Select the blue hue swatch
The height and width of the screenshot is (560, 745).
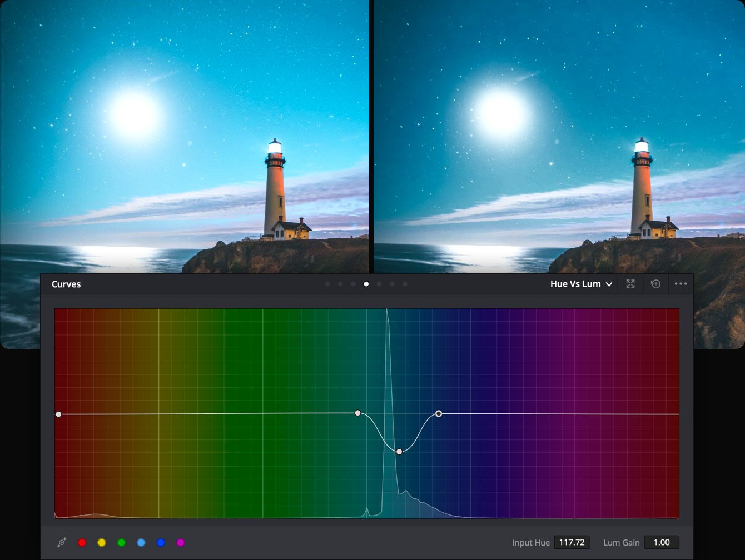coord(161,543)
